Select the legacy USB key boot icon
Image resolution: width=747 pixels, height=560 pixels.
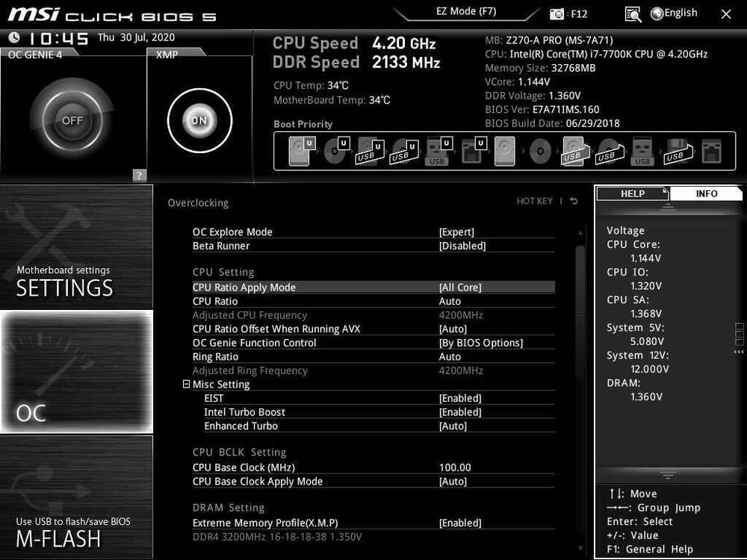point(642,152)
